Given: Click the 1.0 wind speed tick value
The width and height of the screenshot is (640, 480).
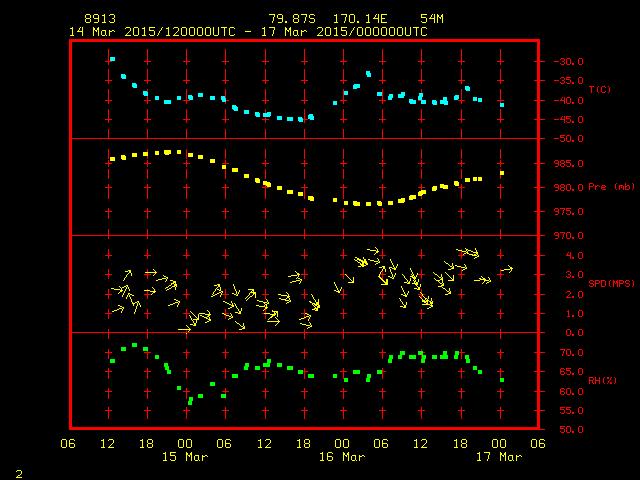Looking at the screenshot, I should pyautogui.click(x=574, y=314).
